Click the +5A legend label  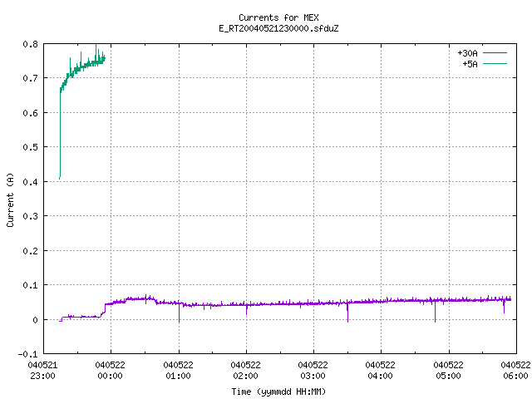click(x=470, y=64)
